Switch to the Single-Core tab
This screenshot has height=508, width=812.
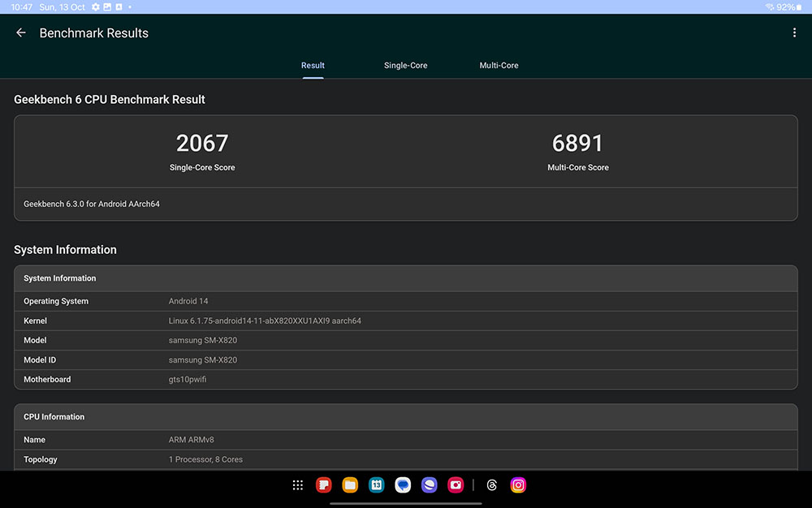(x=405, y=66)
